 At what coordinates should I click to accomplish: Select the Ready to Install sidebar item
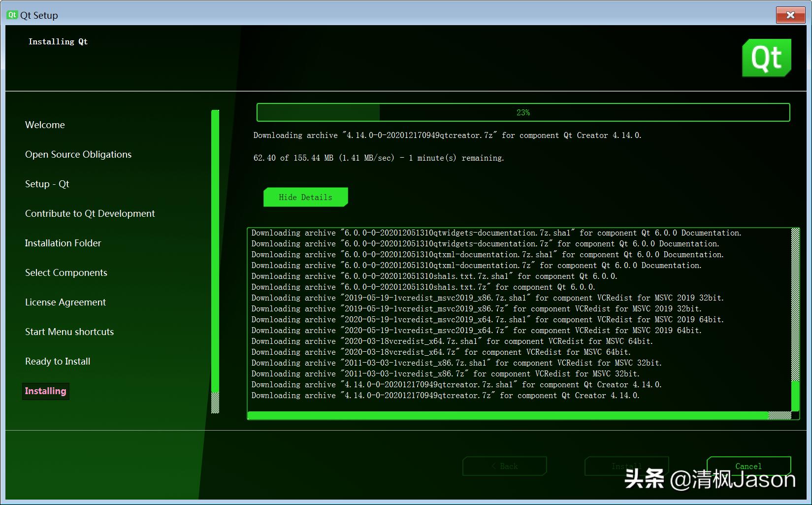(57, 361)
